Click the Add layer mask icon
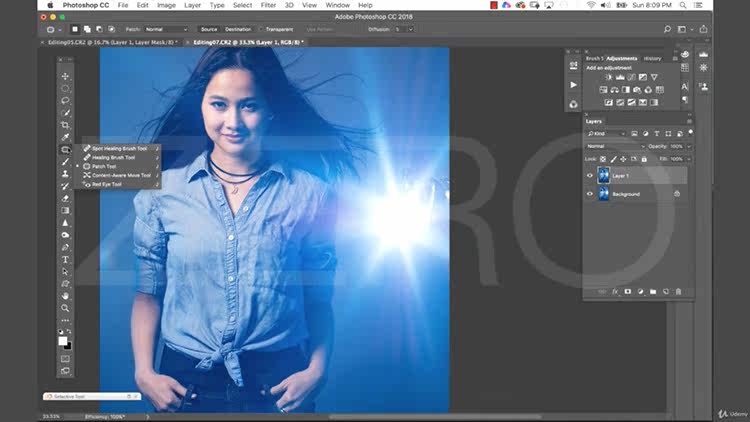The height and width of the screenshot is (422, 750). [628, 291]
